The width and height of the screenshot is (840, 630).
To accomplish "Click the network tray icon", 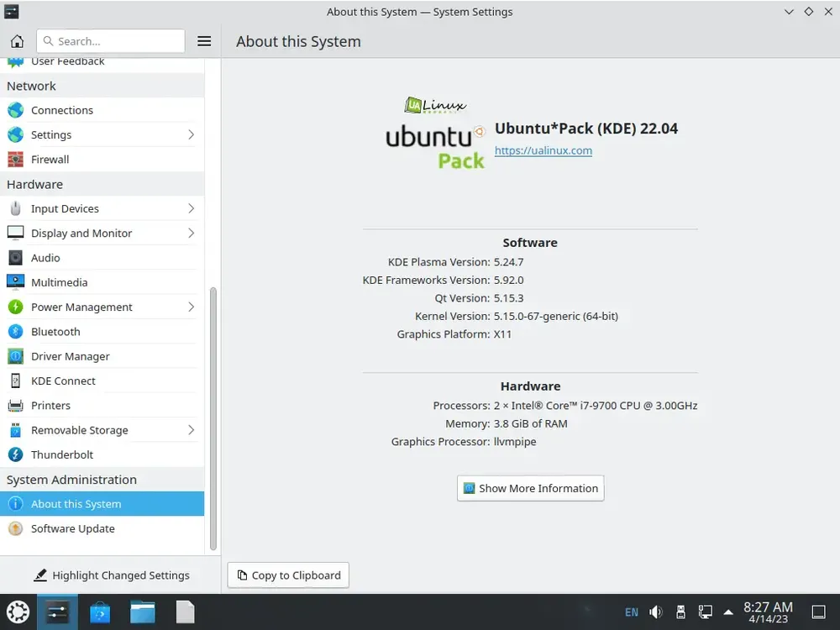I will (x=705, y=612).
